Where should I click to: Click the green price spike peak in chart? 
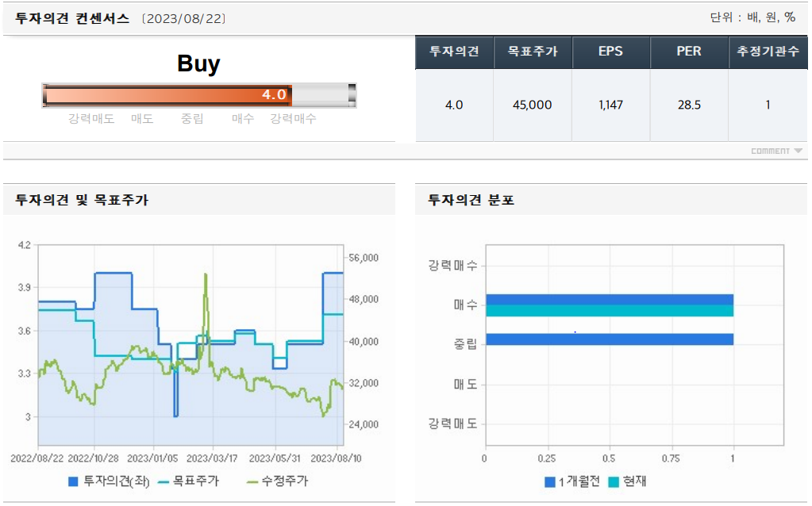[x=206, y=274]
